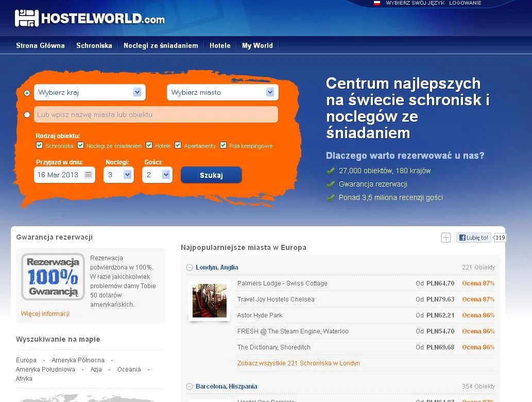Uncheck the Schroniska checkbox
This screenshot has height=402, width=532.
tap(39, 145)
